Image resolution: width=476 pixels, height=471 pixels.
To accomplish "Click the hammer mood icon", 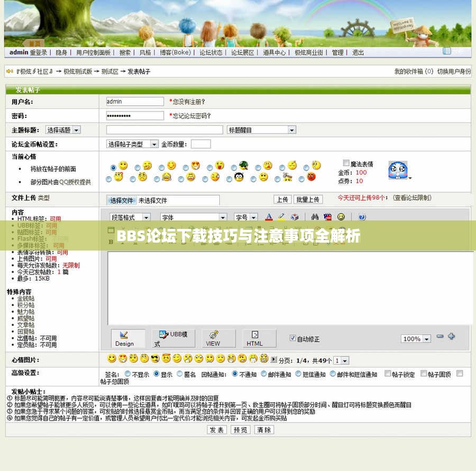I will 287,177.
